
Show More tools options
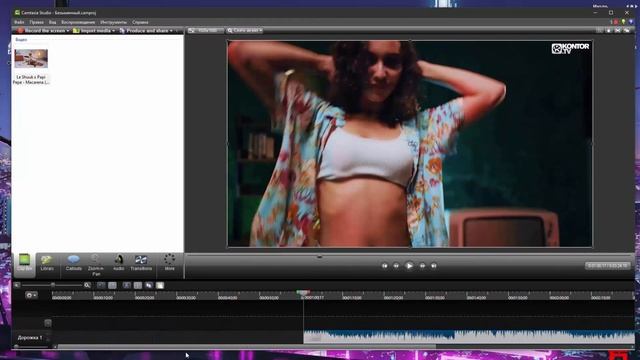coord(169,262)
